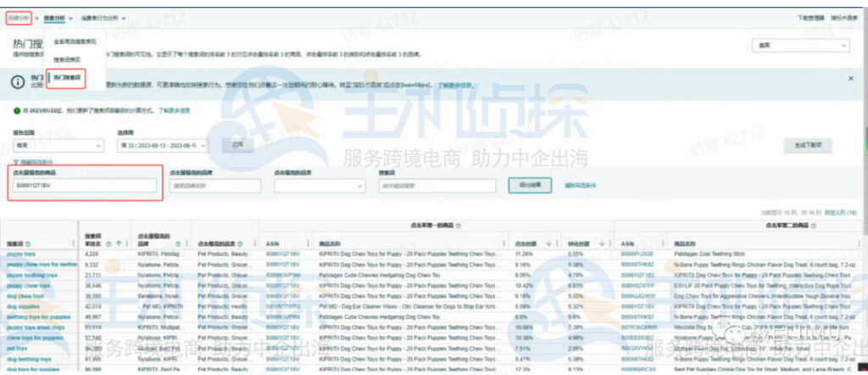Screen dimensions: 868x375
Task: Open the top clicked category filter dropdown
Action: coord(320,186)
